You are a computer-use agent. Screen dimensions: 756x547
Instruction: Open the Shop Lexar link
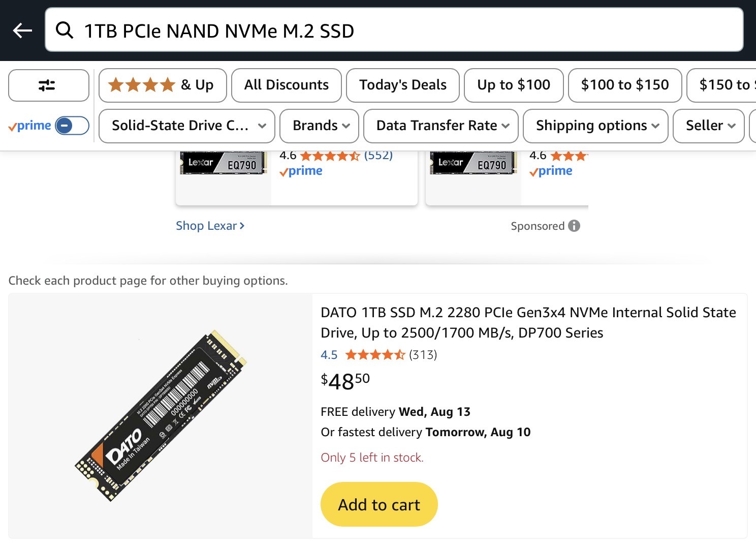(210, 226)
